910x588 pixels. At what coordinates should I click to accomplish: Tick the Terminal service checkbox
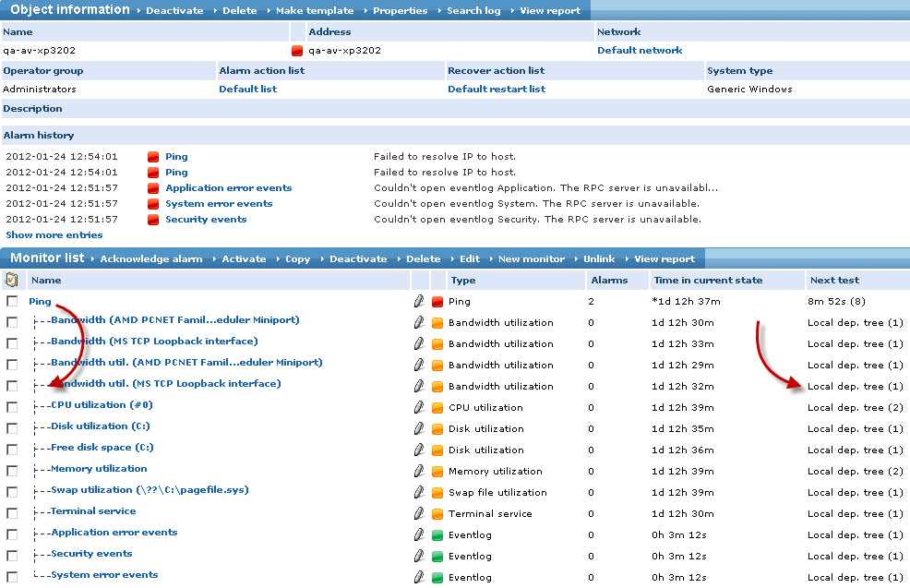pyautogui.click(x=12, y=513)
